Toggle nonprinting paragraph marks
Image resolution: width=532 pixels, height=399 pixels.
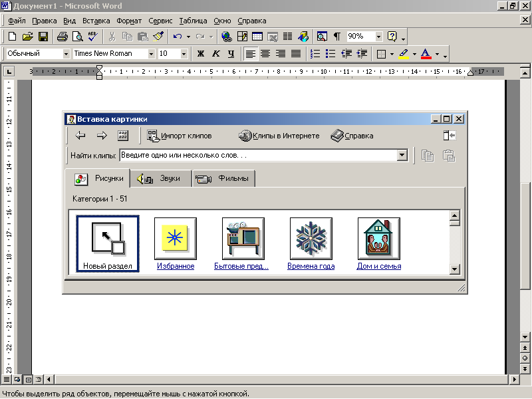point(337,37)
